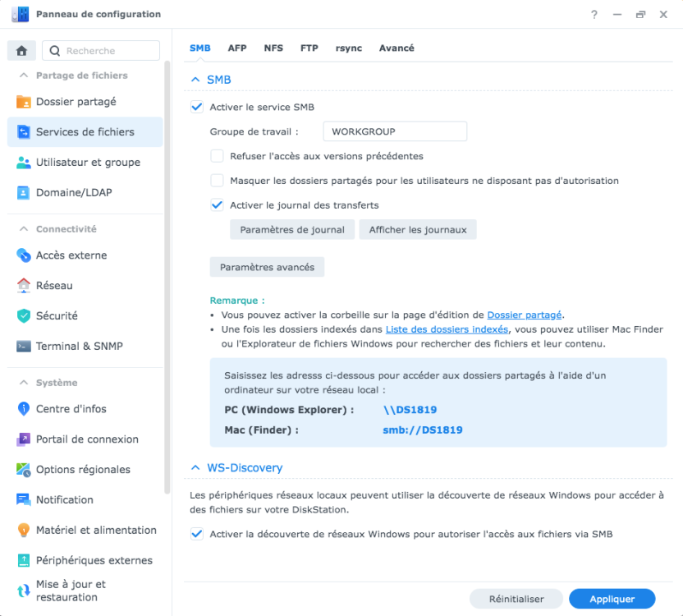Viewport: 683px width, 616px height.
Task: Switch to the SMB tab
Action: coord(200,48)
